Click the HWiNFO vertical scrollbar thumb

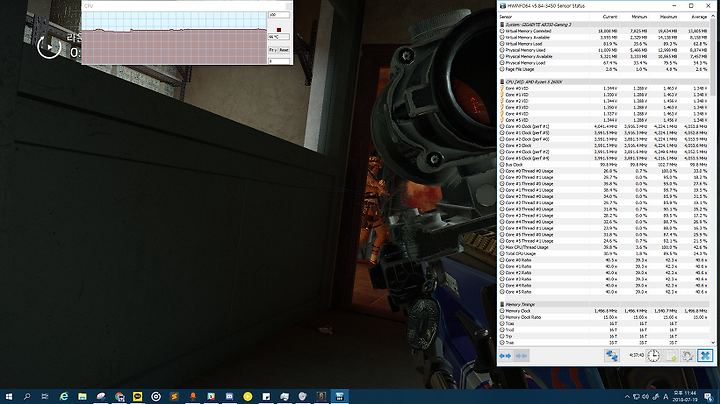pos(713,57)
